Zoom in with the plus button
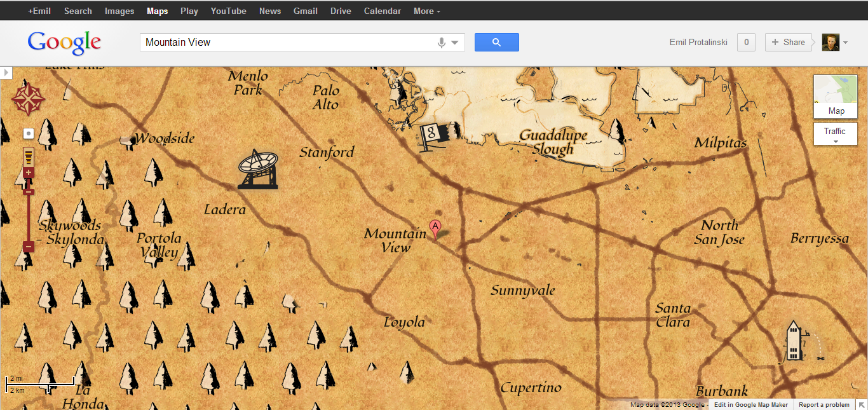 (x=29, y=173)
